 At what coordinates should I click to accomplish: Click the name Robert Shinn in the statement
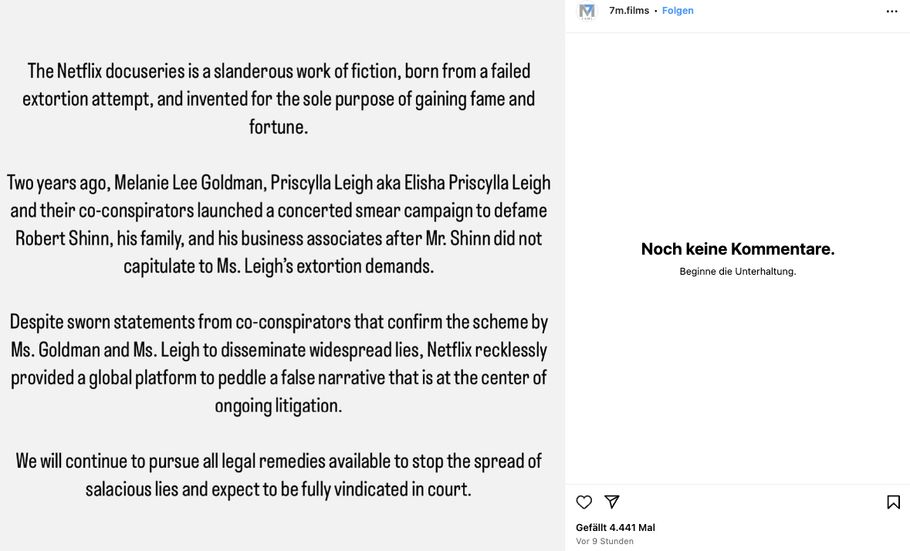pos(61,239)
